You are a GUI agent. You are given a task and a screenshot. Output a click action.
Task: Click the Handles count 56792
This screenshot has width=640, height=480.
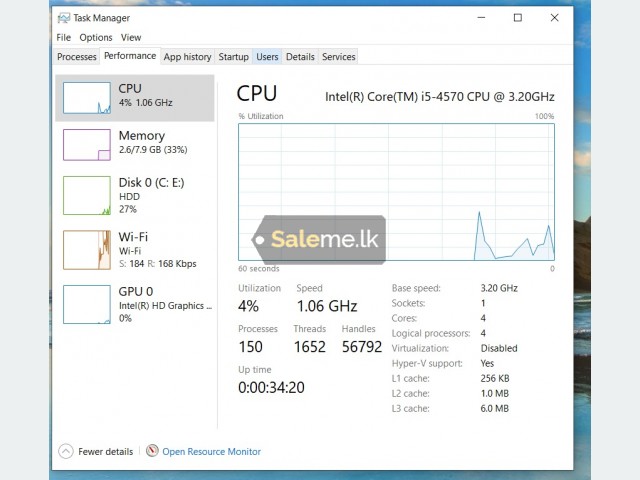point(362,347)
